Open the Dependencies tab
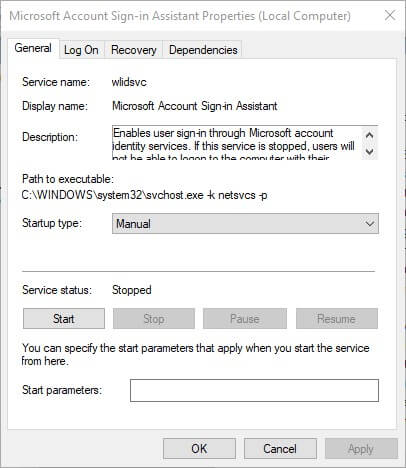 (203, 50)
